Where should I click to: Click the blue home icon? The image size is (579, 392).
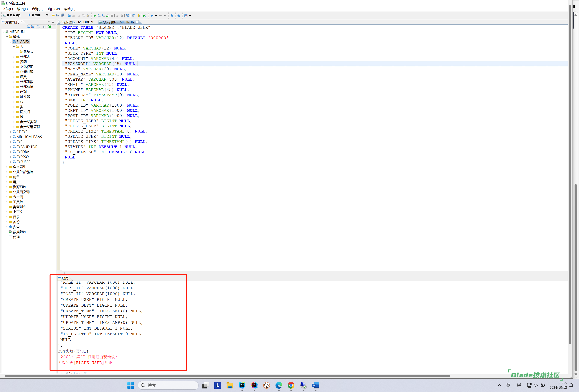click(x=179, y=16)
